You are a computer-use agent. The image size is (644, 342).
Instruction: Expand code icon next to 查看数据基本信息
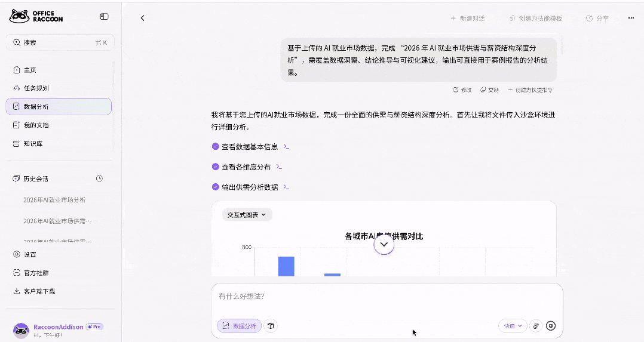coord(286,147)
